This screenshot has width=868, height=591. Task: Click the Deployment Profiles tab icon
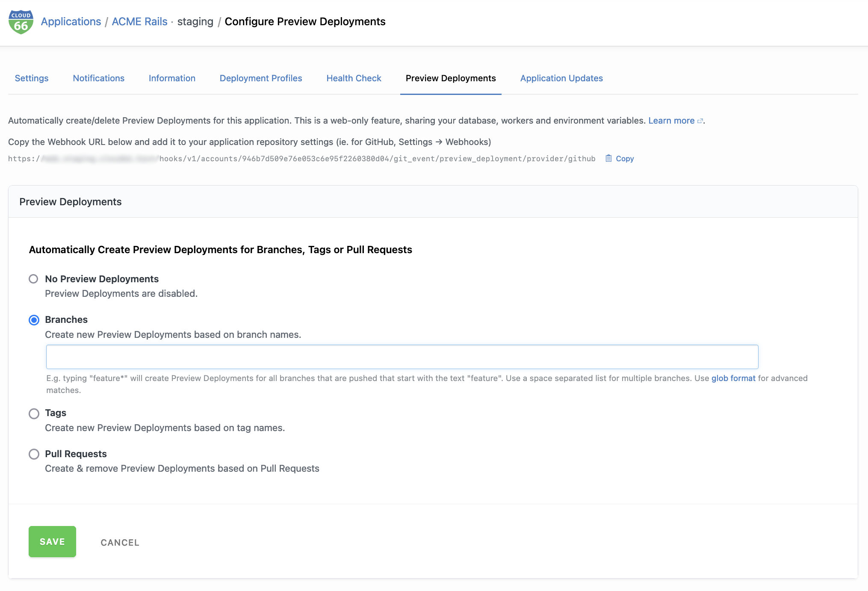tap(260, 78)
